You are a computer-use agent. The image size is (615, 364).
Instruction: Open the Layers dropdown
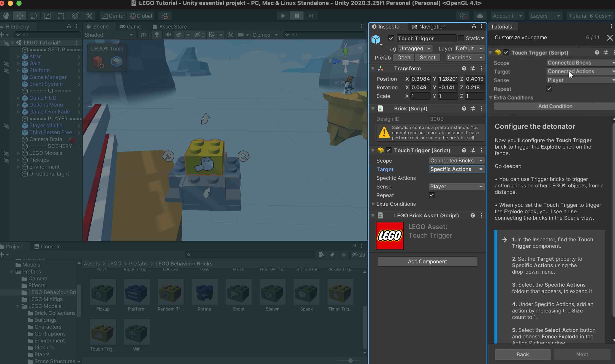tap(545, 16)
